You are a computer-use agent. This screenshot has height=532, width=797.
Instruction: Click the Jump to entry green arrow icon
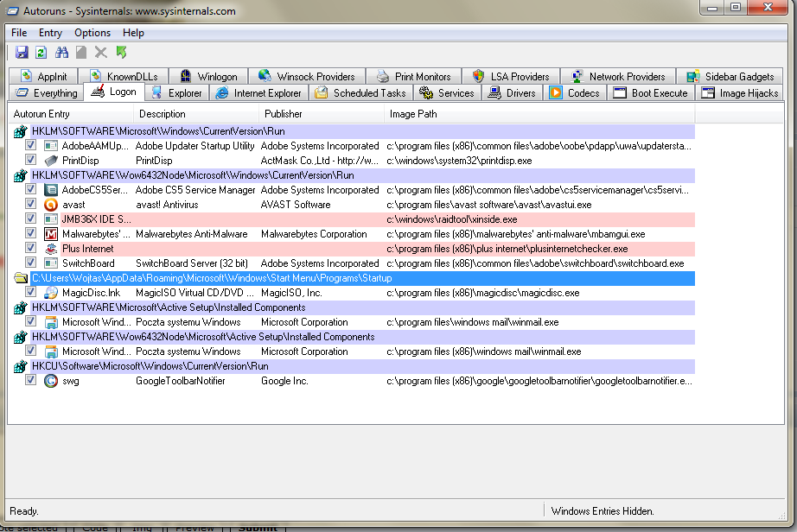pos(121,53)
